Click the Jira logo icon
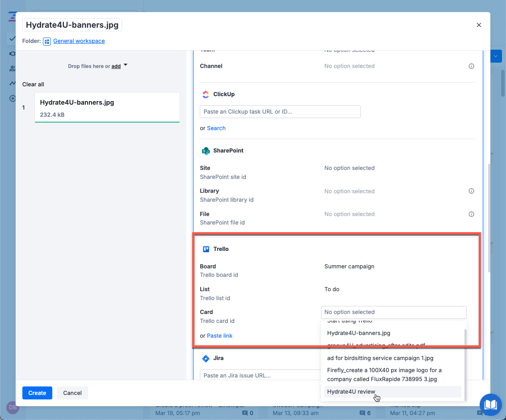 (x=206, y=358)
